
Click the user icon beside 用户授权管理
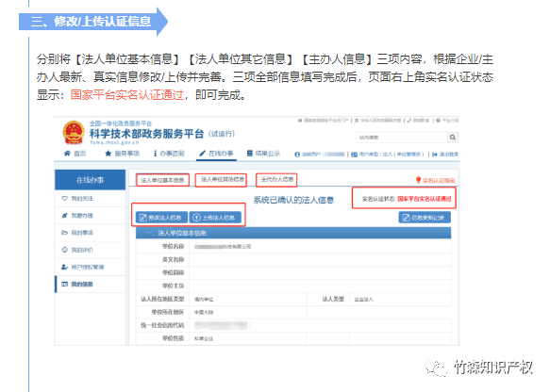click(64, 267)
